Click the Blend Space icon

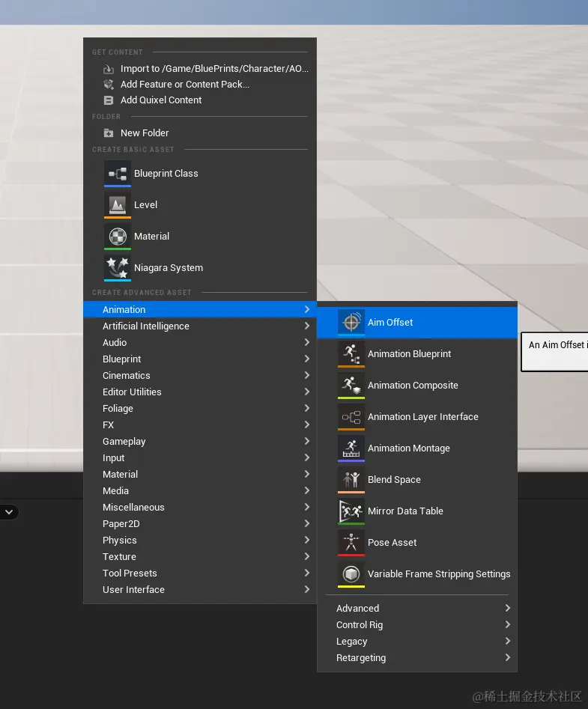tap(351, 480)
